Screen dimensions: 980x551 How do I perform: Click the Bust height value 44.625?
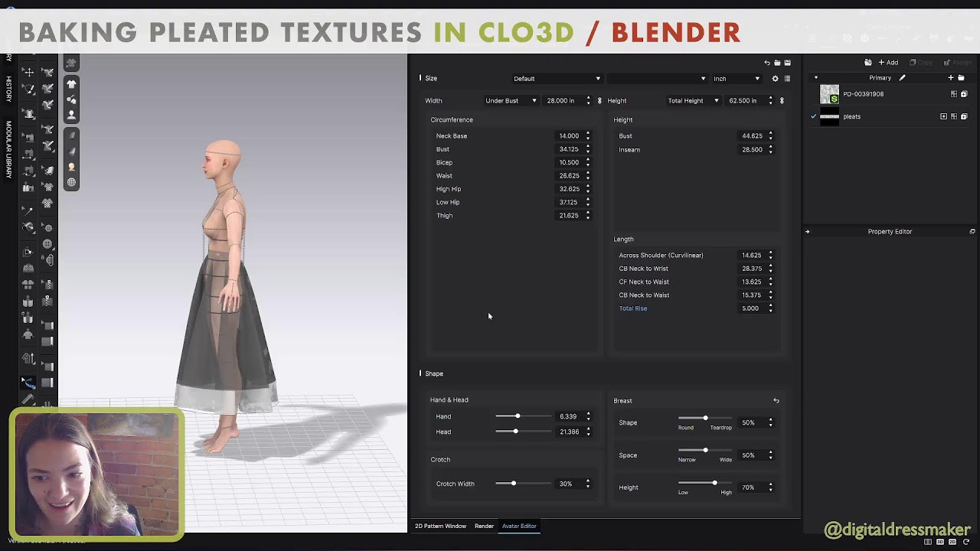point(752,136)
